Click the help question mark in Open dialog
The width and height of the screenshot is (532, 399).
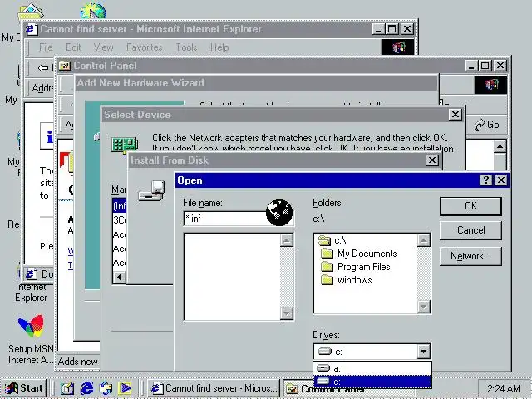(x=485, y=180)
